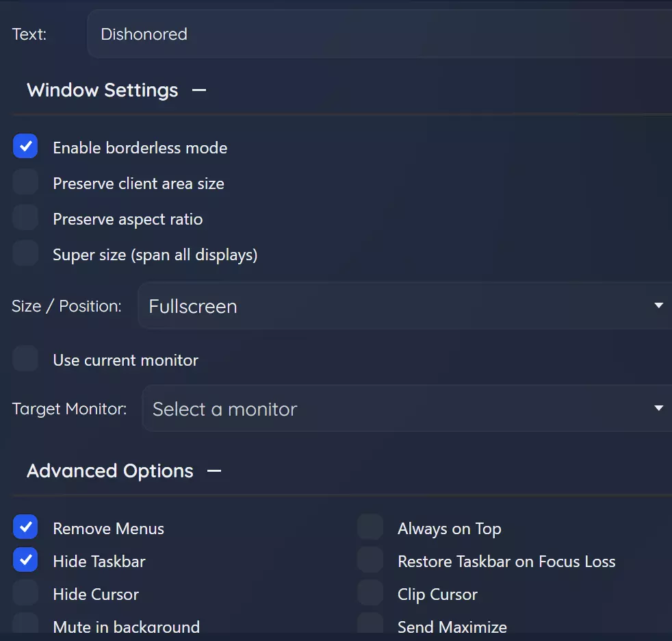Click the Window Settings heading
Viewport: 672px width, 641px height.
coord(103,90)
